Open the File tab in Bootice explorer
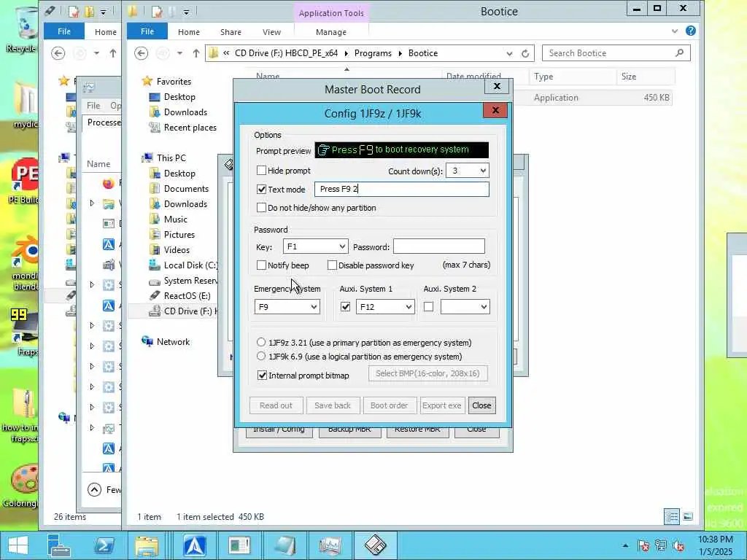 click(147, 31)
